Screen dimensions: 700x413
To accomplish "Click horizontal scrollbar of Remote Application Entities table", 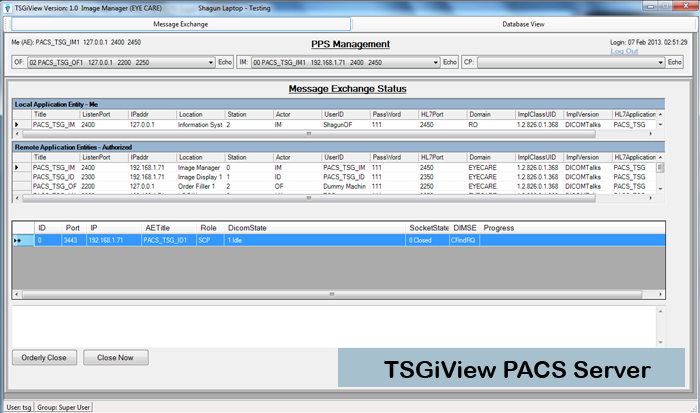I will pos(308,198).
